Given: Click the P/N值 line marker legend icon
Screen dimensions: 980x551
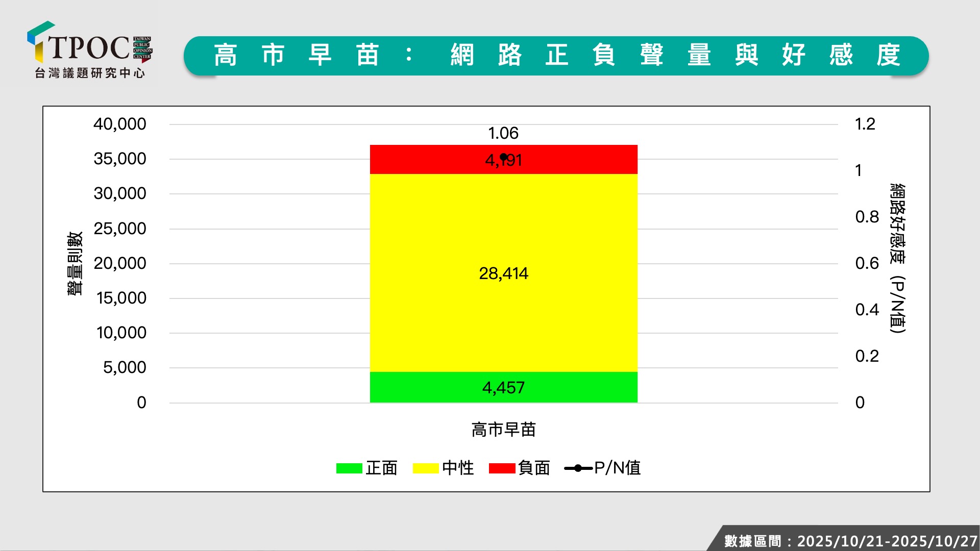Looking at the screenshot, I should point(578,468).
